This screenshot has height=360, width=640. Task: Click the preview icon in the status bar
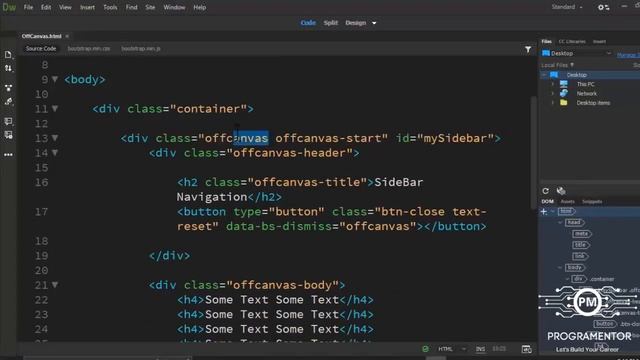click(527, 349)
